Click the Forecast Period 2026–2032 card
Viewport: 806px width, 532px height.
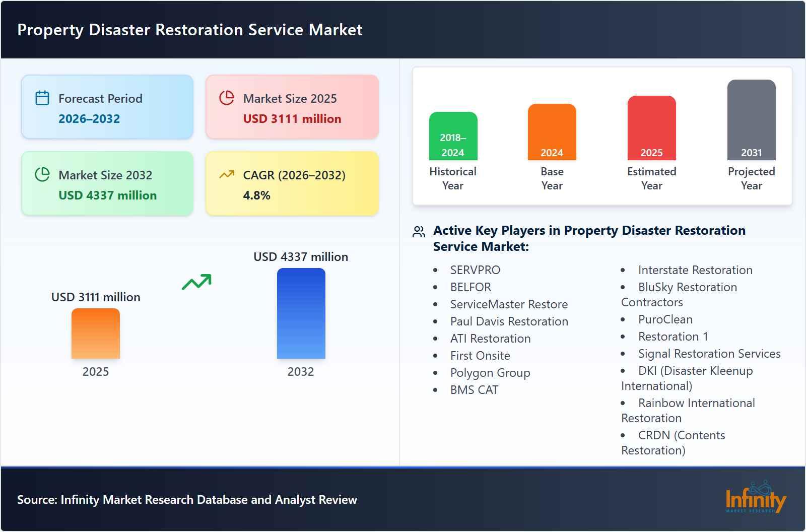(107, 106)
